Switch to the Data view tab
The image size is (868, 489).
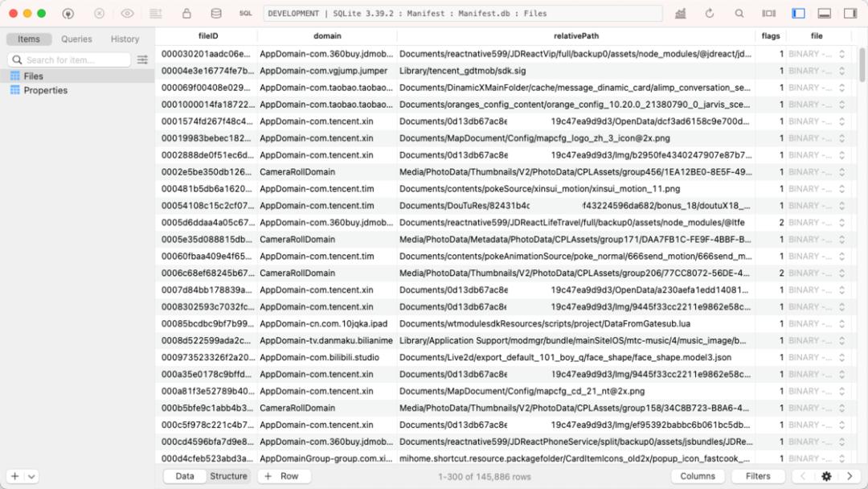[184, 476]
